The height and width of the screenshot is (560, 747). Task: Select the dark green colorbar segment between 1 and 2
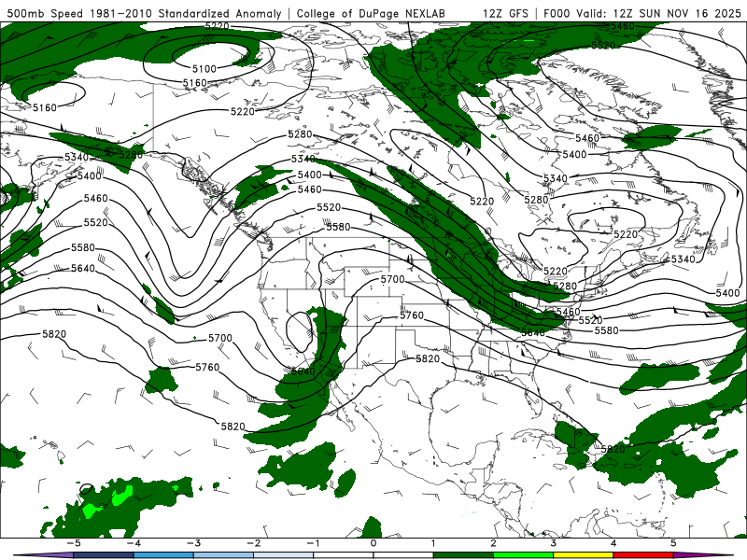pyautogui.click(x=463, y=555)
